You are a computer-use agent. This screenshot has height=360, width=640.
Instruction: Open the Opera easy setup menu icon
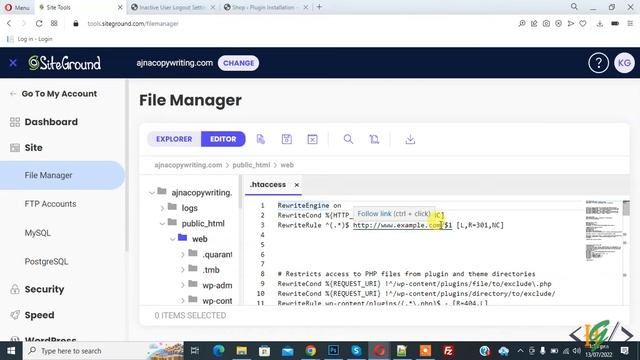pyautogui.click(x=630, y=24)
